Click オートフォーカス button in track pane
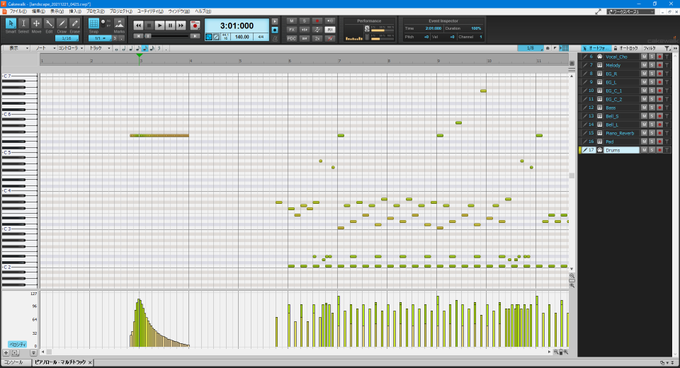The image size is (680, 368). click(x=595, y=48)
